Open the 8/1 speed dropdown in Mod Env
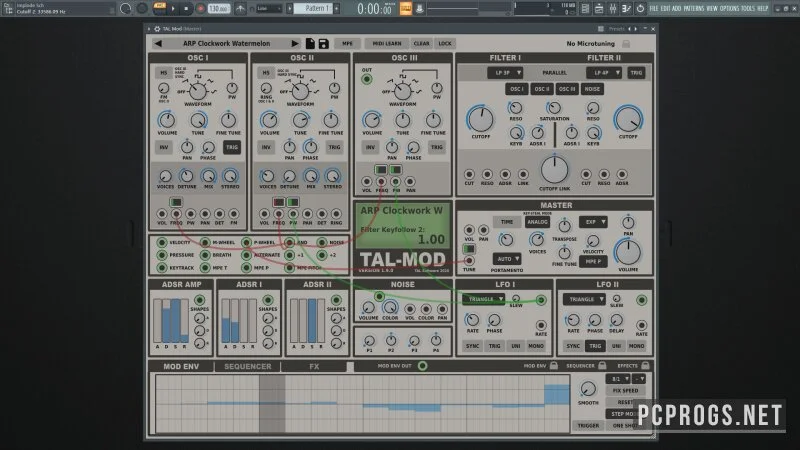Viewport: 800px width, 450px height. (x=618, y=379)
